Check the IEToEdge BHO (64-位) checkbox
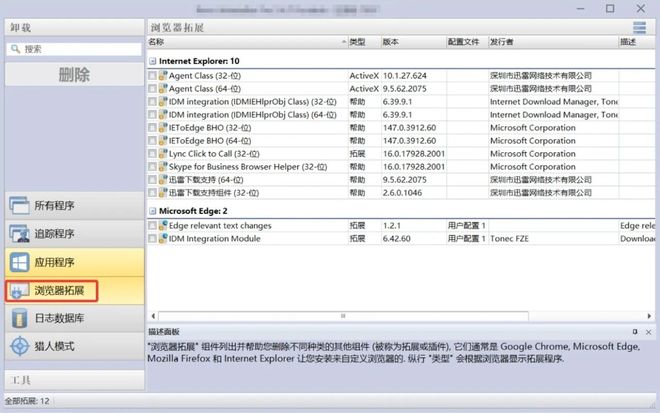660x413 pixels. [x=152, y=141]
